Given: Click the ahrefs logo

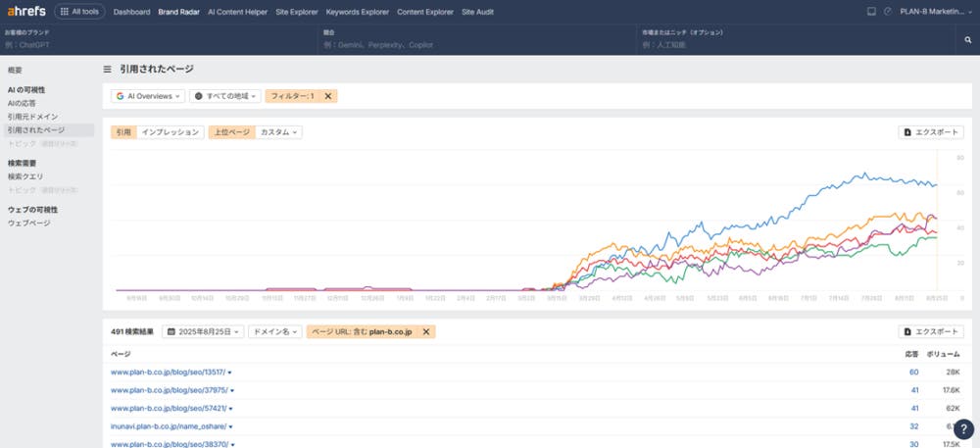Looking at the screenshot, I should click(26, 12).
